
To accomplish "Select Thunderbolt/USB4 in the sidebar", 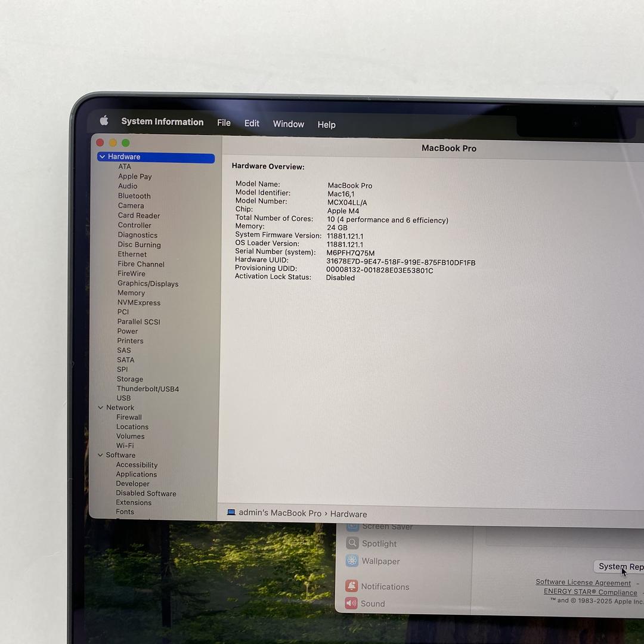I will tap(148, 389).
